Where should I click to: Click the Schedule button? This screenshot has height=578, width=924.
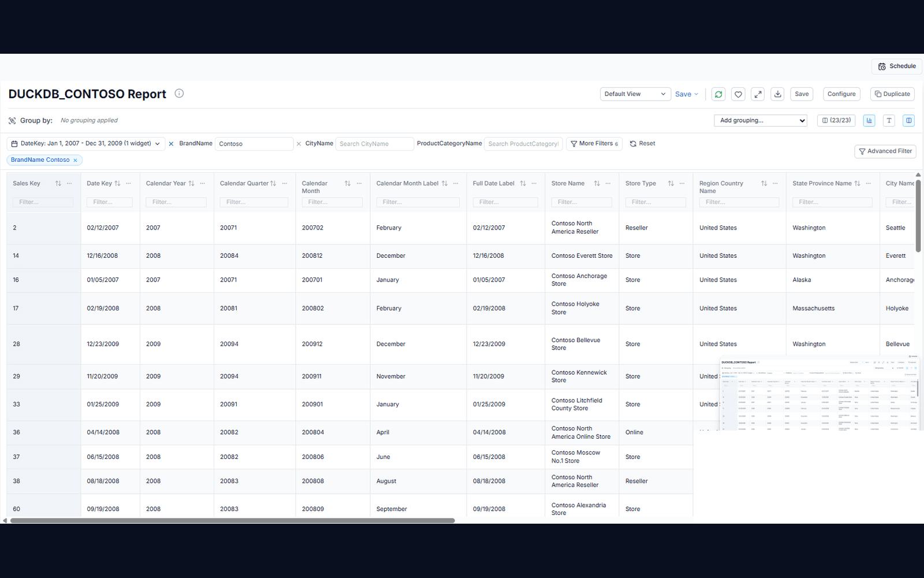tap(897, 66)
